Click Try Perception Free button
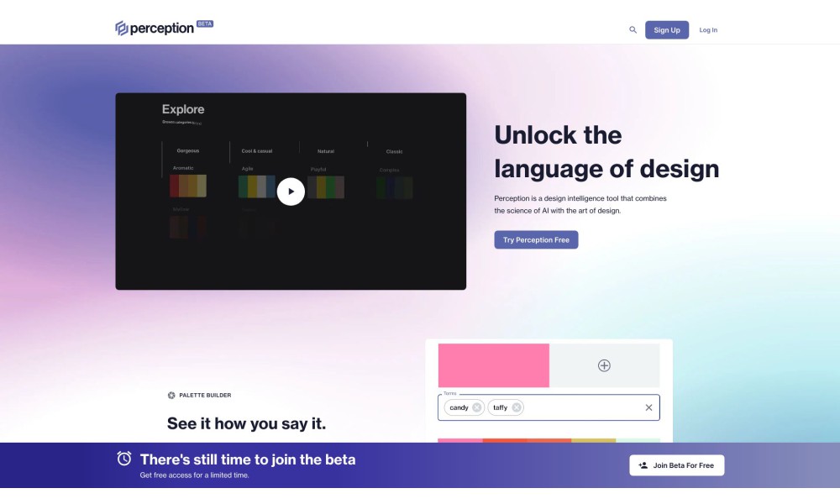The image size is (840, 504). (536, 240)
